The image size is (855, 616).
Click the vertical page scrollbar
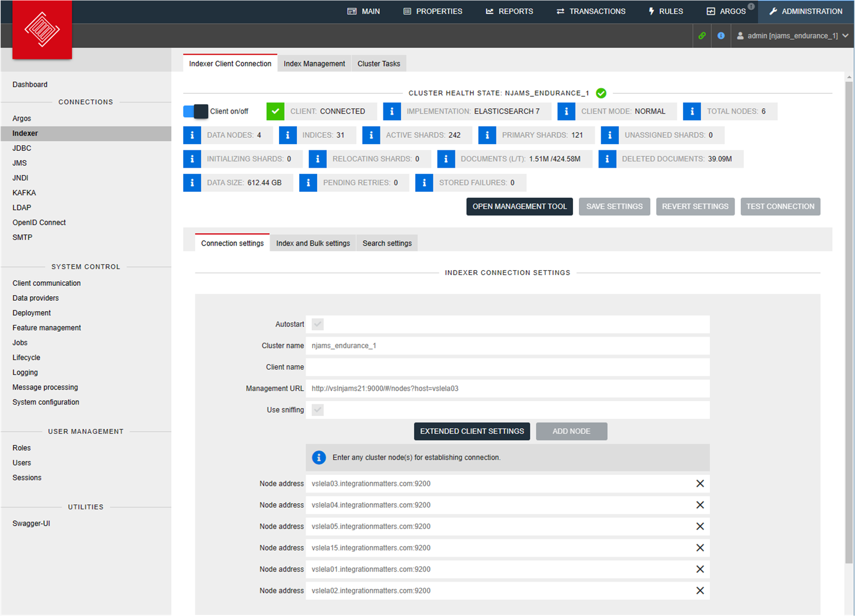coord(849,323)
